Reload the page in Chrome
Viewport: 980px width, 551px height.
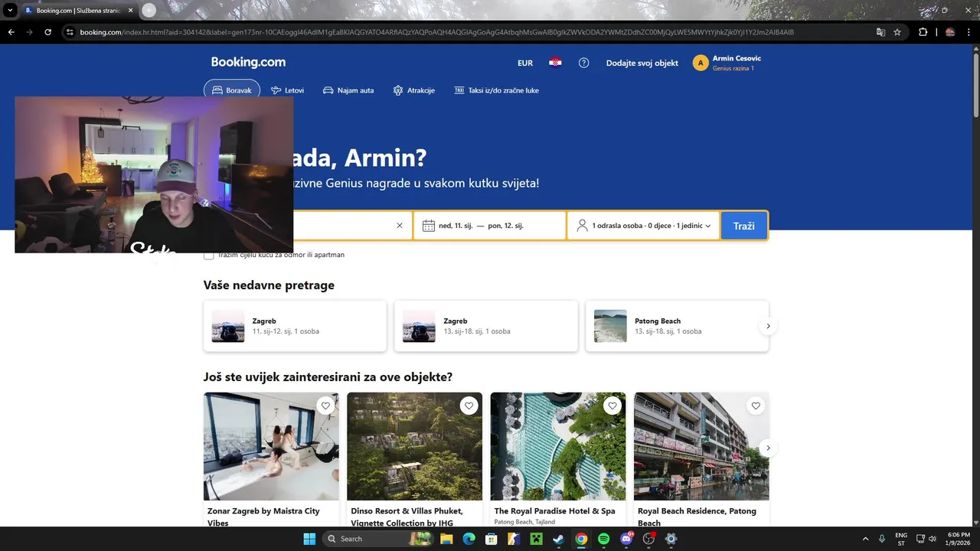pyautogui.click(x=47, y=32)
